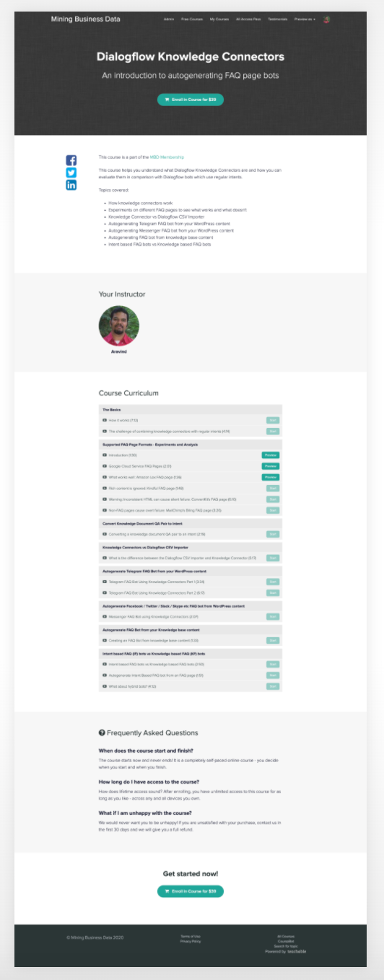Open the user avatar in navbar
This screenshot has width=384, height=980.
coord(327,19)
